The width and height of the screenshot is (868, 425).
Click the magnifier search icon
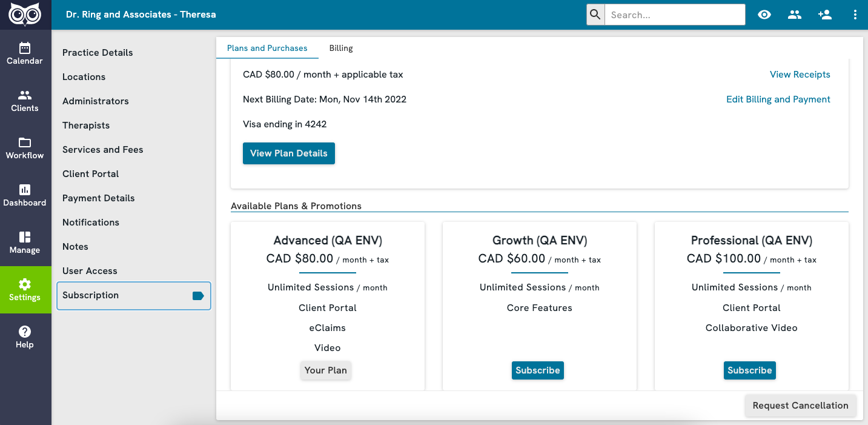click(x=595, y=15)
